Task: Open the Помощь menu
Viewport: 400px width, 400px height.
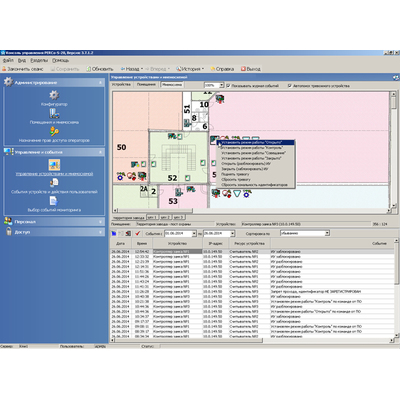Action: [60, 60]
